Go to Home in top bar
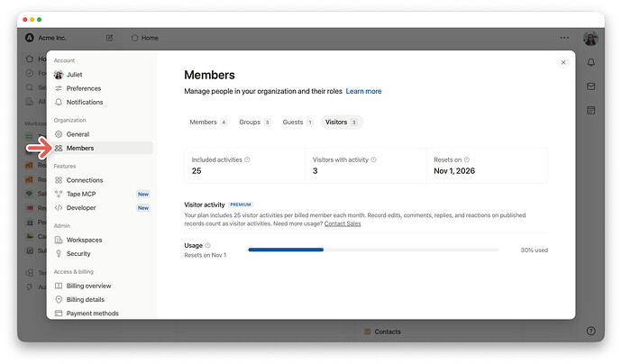Screen dimensions: 622x364 pyautogui.click(x=145, y=38)
